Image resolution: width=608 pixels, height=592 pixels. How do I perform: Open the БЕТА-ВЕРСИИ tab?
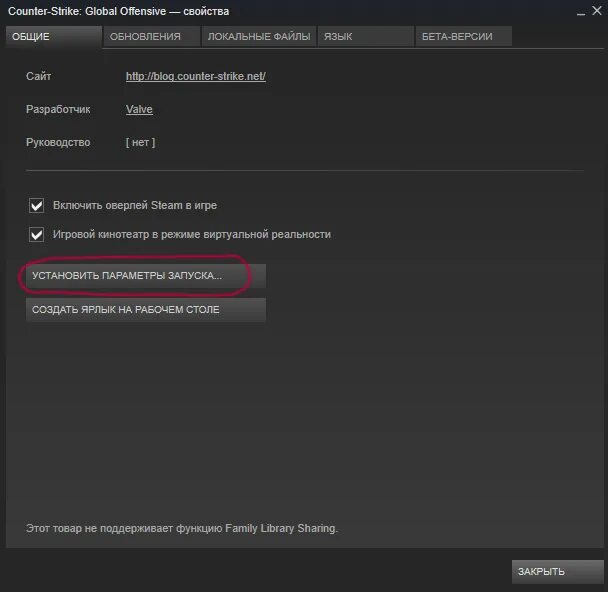(x=463, y=37)
